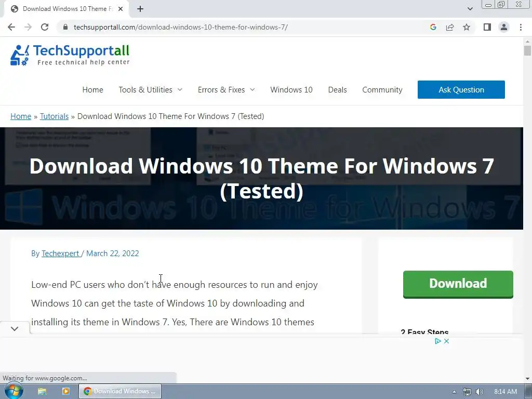Click the 8:14 AM taskbar clock

(x=506, y=392)
